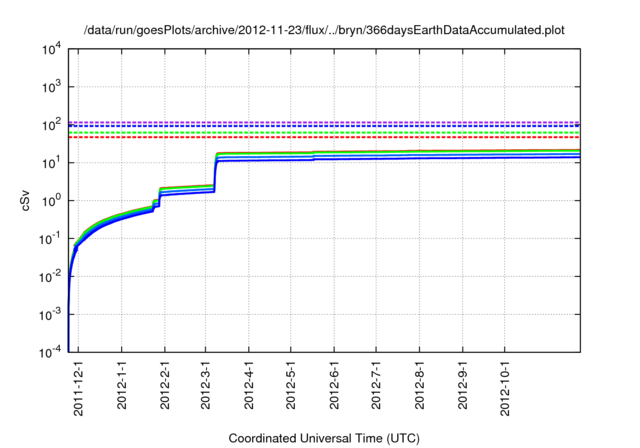This screenshot has height=448, width=640.
Task: Click the 2012-9-1 date label
Action: 462,384
